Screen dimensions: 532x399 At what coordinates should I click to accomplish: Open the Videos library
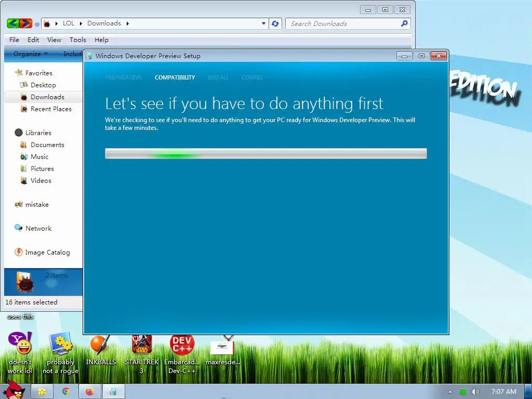41,180
